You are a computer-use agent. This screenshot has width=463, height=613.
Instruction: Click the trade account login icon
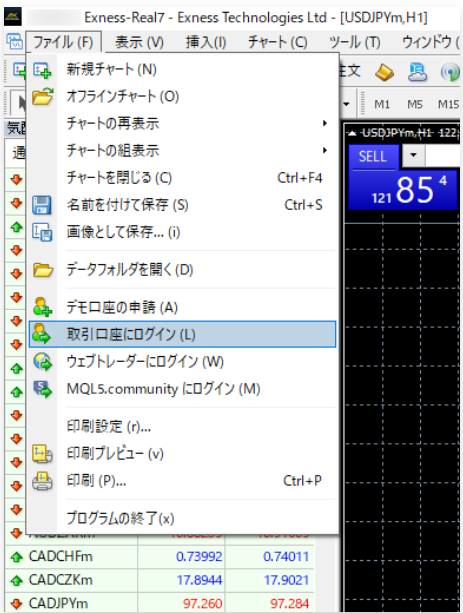click(x=41, y=333)
